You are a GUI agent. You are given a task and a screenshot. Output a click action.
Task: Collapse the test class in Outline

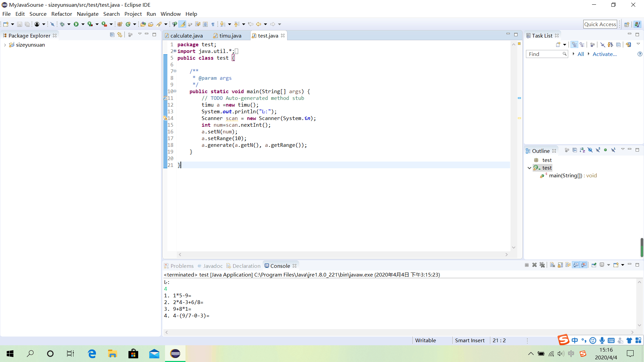click(x=529, y=168)
